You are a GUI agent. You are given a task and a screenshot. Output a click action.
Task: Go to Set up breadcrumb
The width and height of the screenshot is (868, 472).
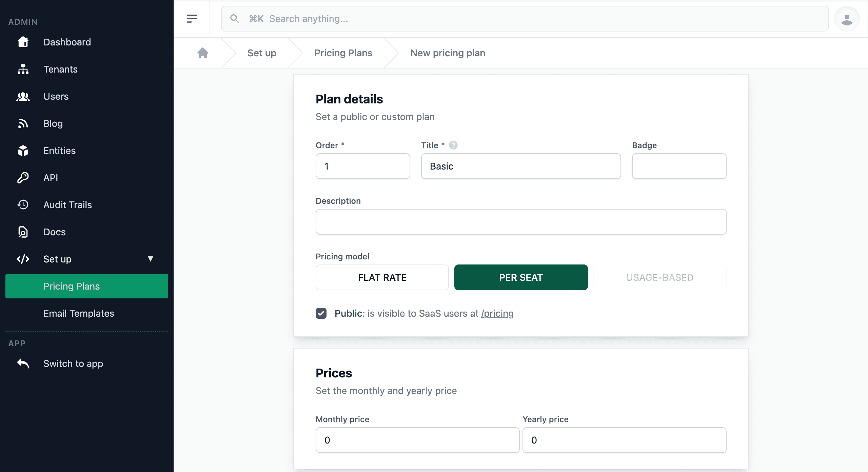click(262, 53)
